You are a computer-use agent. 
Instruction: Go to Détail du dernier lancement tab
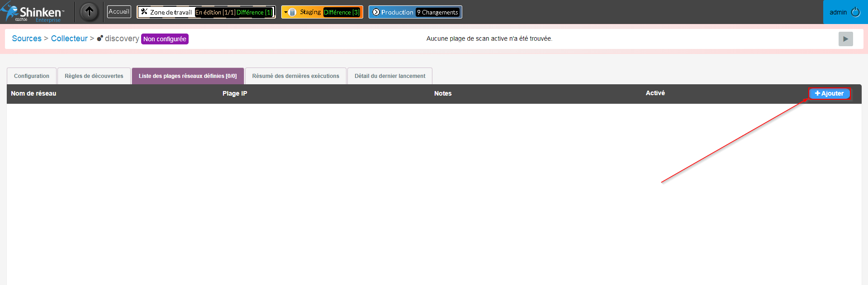click(389, 76)
